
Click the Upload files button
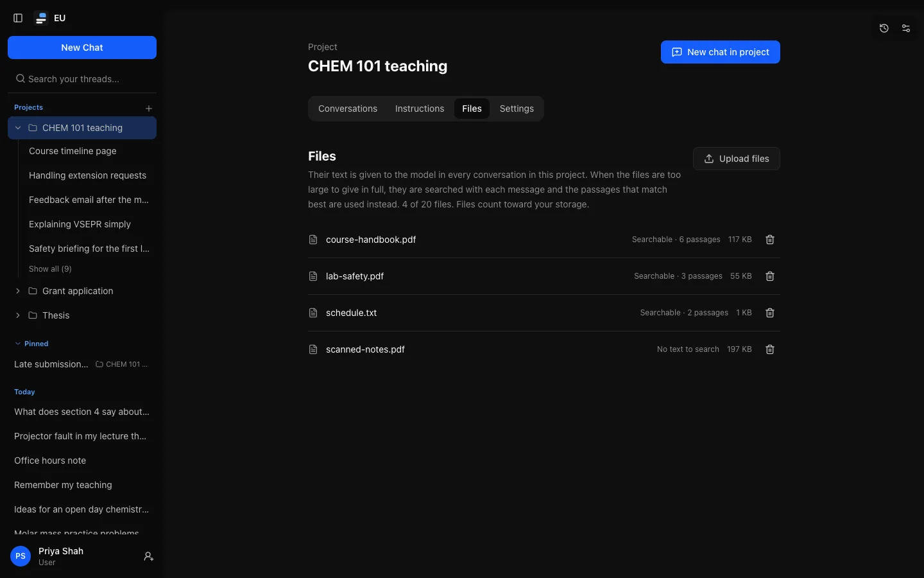coord(737,159)
